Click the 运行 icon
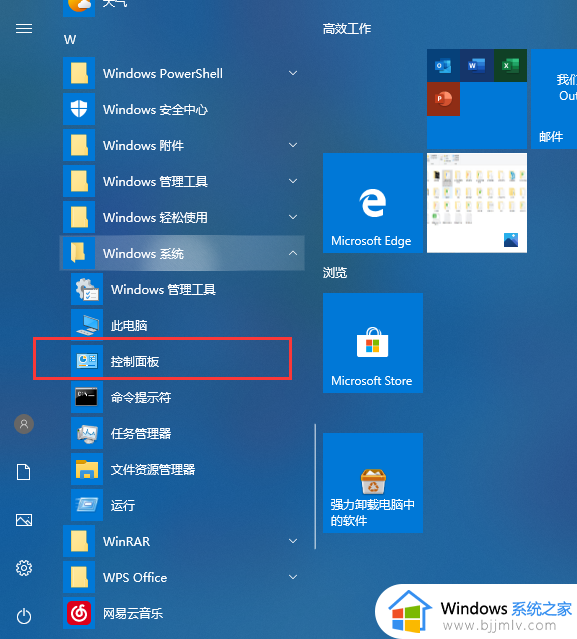 click(x=87, y=505)
